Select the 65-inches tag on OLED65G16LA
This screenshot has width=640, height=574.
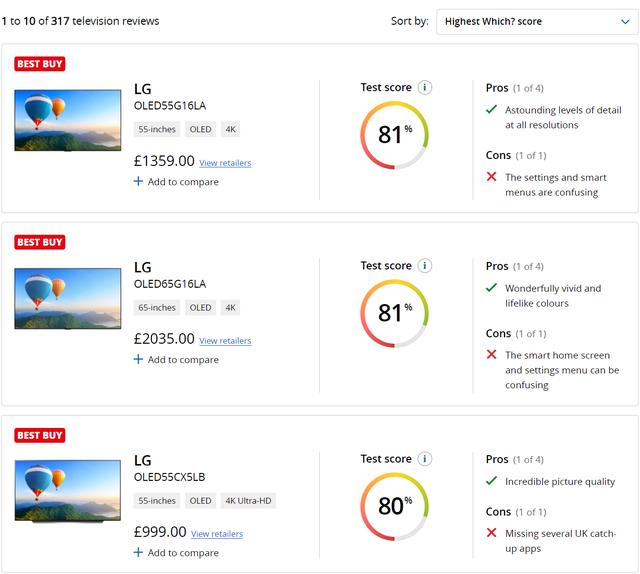(157, 308)
